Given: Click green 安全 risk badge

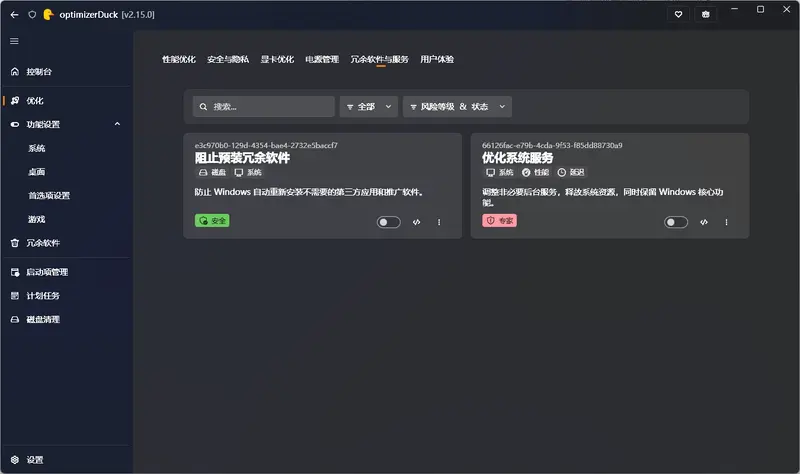Looking at the screenshot, I should [x=212, y=220].
